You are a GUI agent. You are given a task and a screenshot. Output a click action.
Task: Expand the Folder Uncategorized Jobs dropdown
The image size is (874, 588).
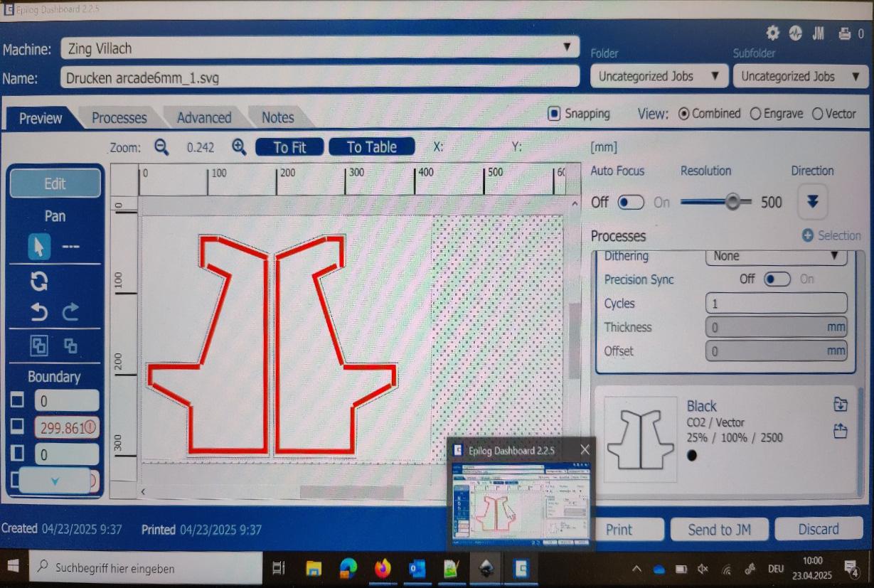tap(659, 76)
